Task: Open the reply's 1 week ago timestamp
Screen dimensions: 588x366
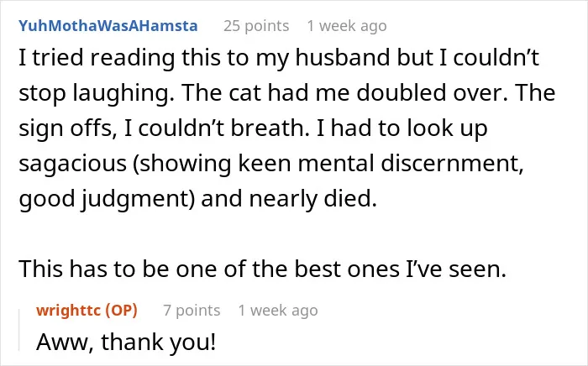Action: click(278, 311)
